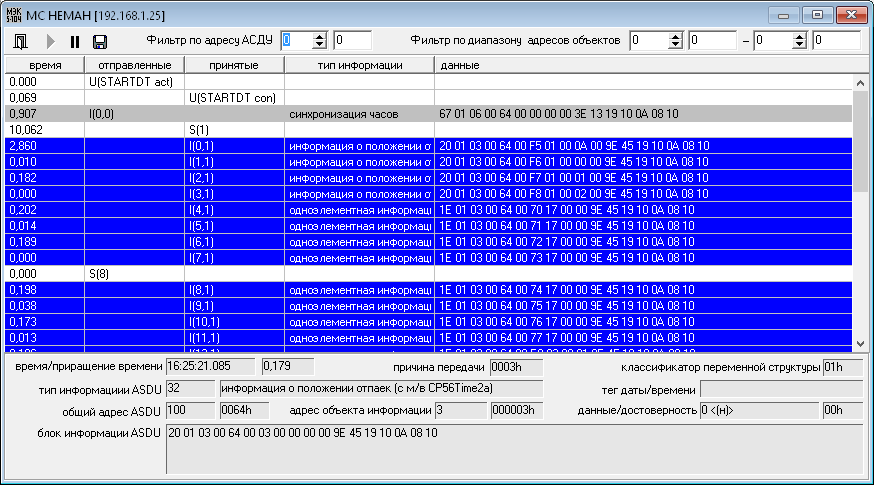The height and width of the screenshot is (485, 874).
Task: Click the 'данные' column header
Action: tap(640, 65)
